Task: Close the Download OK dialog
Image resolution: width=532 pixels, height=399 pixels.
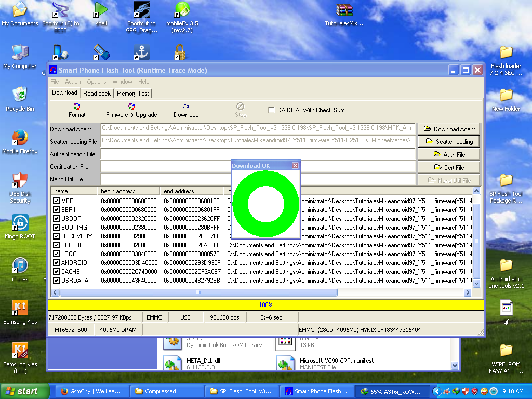Action: (x=295, y=166)
